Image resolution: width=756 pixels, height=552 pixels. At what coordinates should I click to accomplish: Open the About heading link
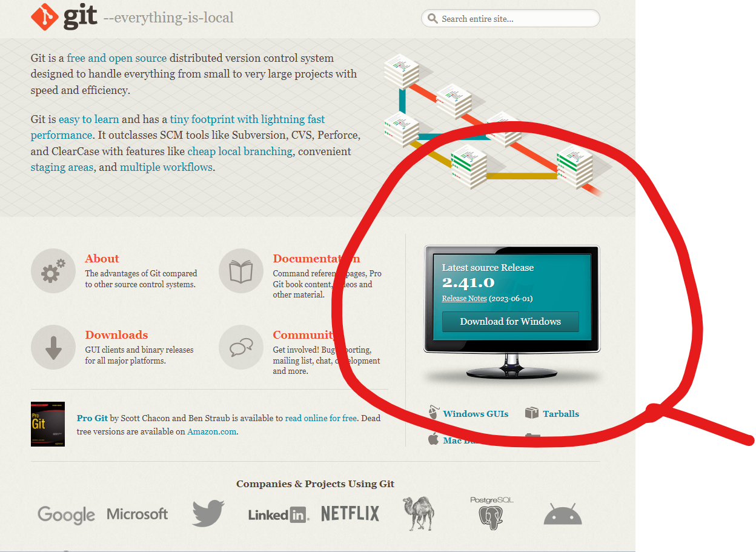pyautogui.click(x=102, y=259)
